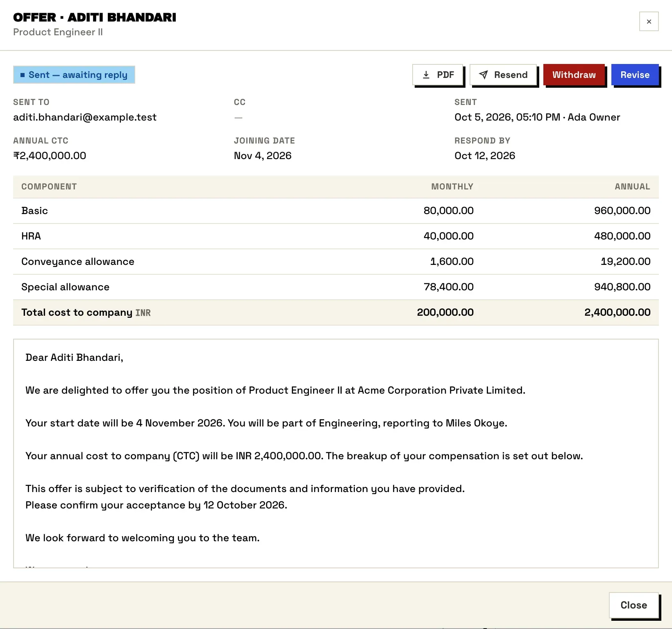This screenshot has width=672, height=629.
Task: Click the COMPONENT column header
Action: point(49,187)
